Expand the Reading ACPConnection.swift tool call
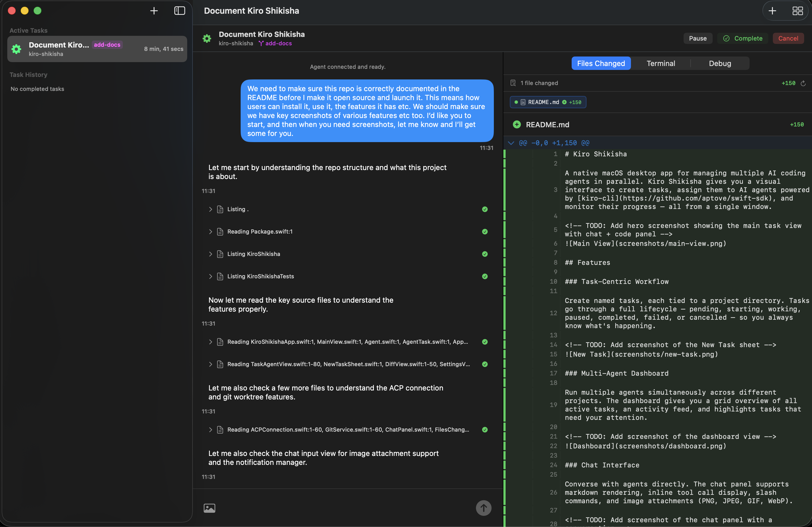812x527 pixels. coord(210,430)
